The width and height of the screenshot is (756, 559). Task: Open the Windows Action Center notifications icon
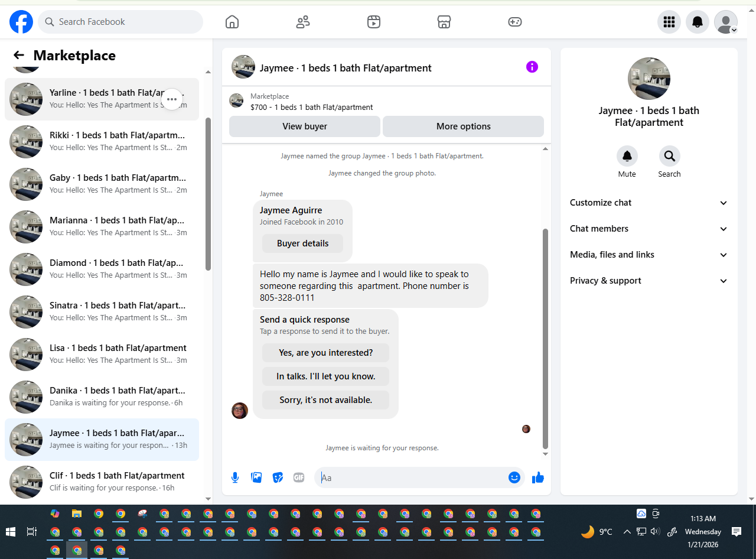coord(737,532)
